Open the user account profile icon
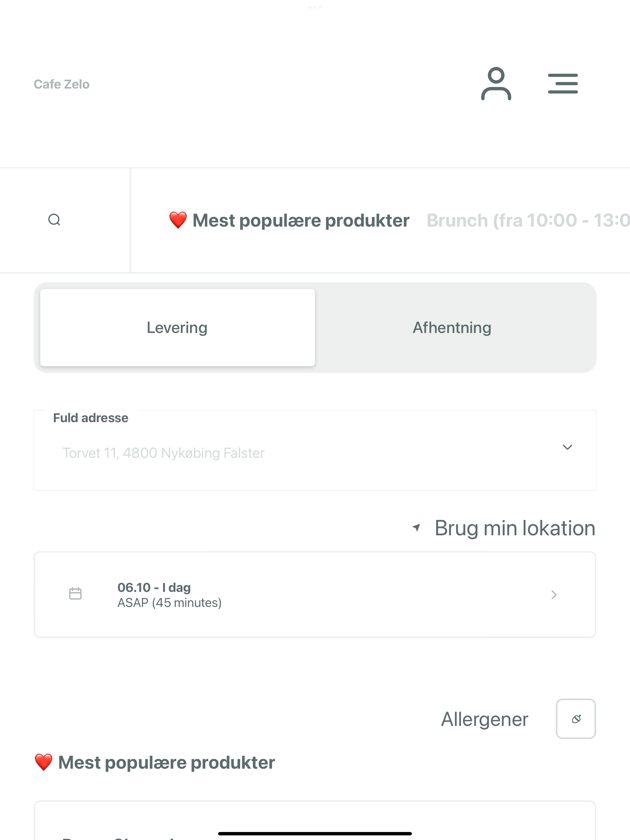Viewport: 630px width, 840px height. [496, 84]
